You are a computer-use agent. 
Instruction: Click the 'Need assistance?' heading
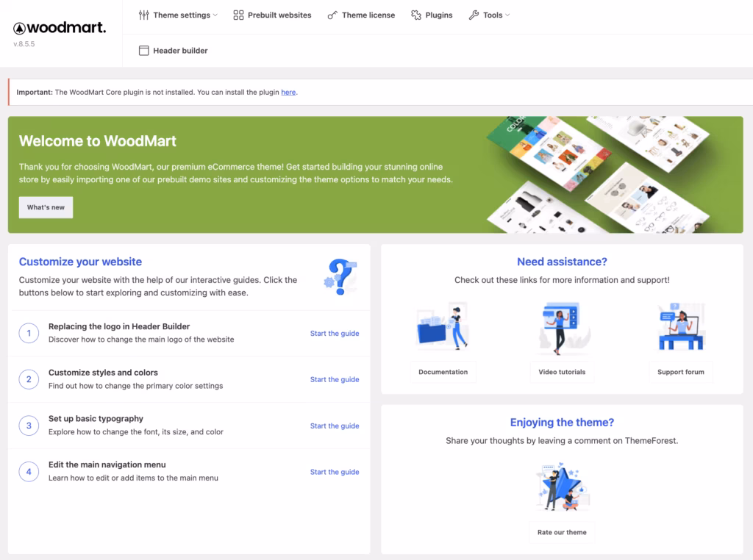tap(562, 262)
